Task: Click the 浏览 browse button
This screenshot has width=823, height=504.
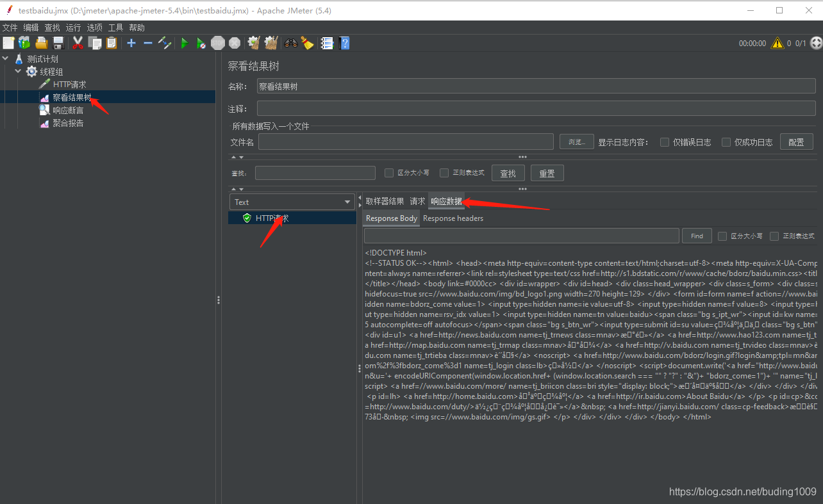Action: point(576,142)
